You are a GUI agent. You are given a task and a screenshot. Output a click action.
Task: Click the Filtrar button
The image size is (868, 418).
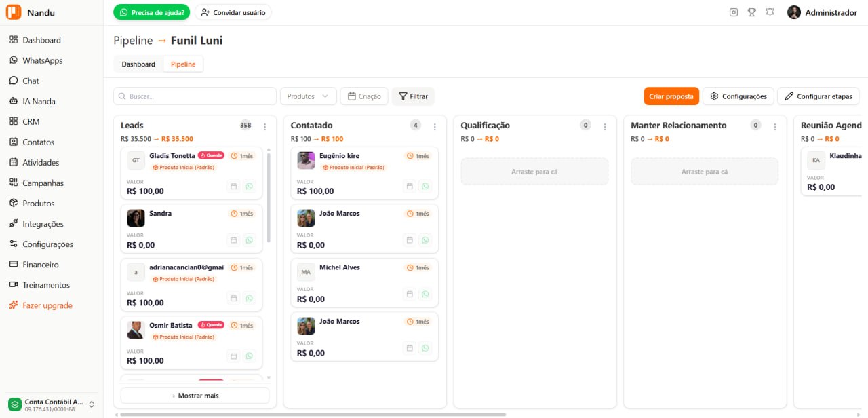coord(413,96)
